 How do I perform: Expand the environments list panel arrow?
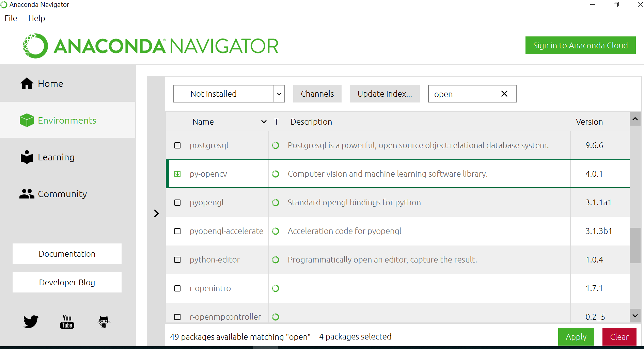click(156, 213)
